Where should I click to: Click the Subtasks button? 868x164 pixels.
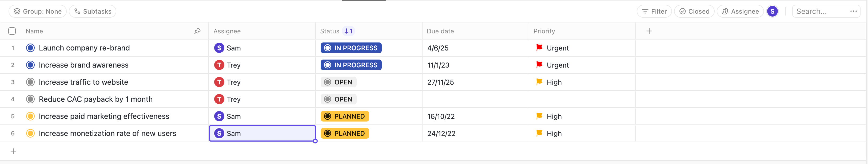click(93, 11)
